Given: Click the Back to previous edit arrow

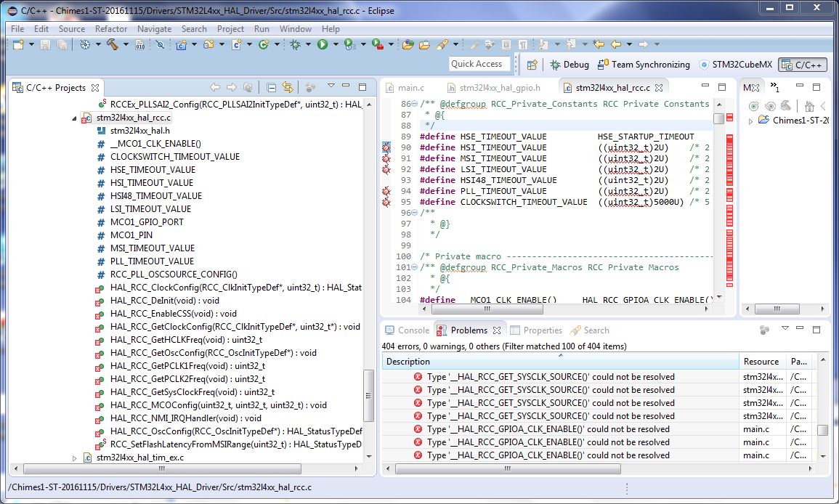Looking at the screenshot, I should pos(599,44).
